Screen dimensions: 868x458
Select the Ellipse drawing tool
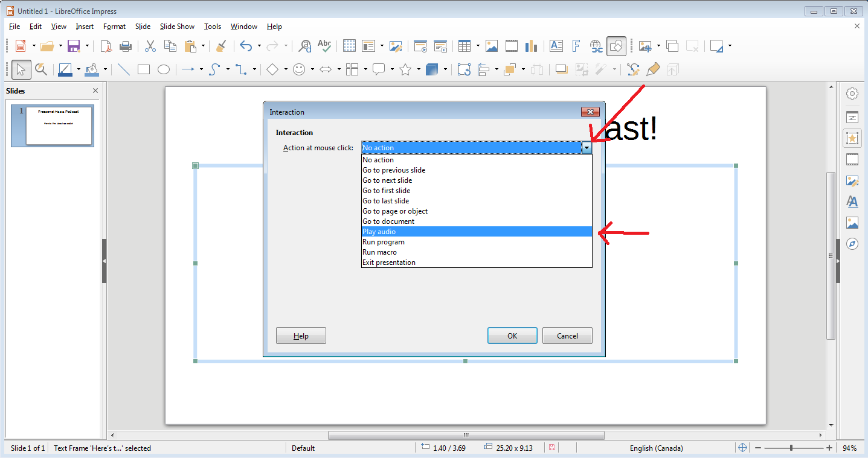coord(164,69)
